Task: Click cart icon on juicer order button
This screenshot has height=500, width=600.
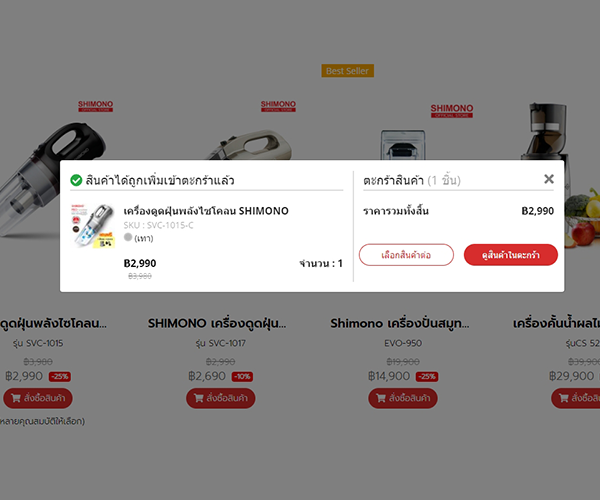Action: tap(564, 398)
